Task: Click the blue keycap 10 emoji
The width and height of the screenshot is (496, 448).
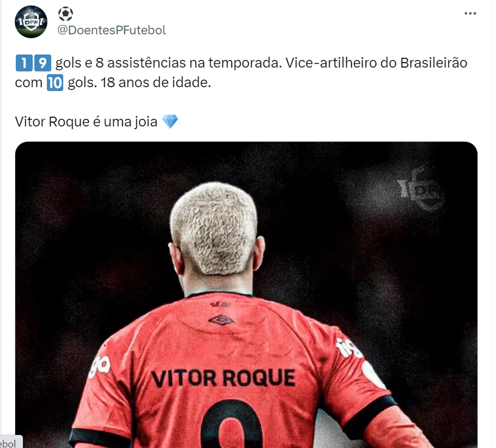Action: [x=55, y=83]
